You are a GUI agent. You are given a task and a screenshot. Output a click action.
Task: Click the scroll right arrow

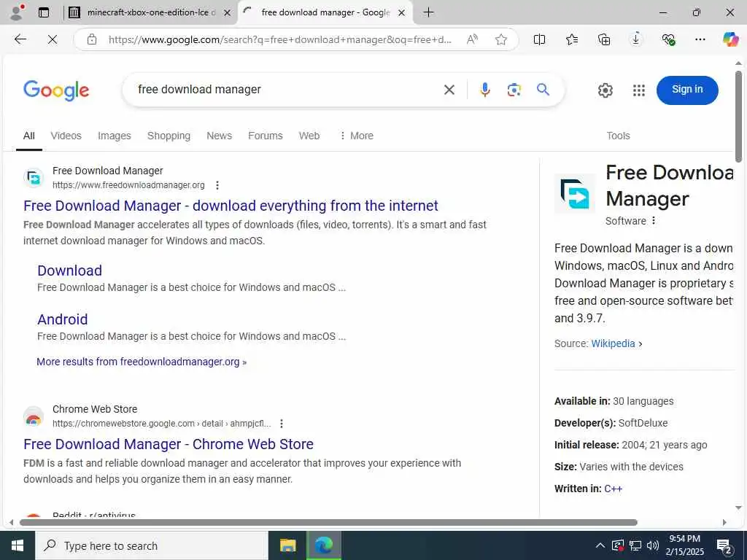coord(724,522)
